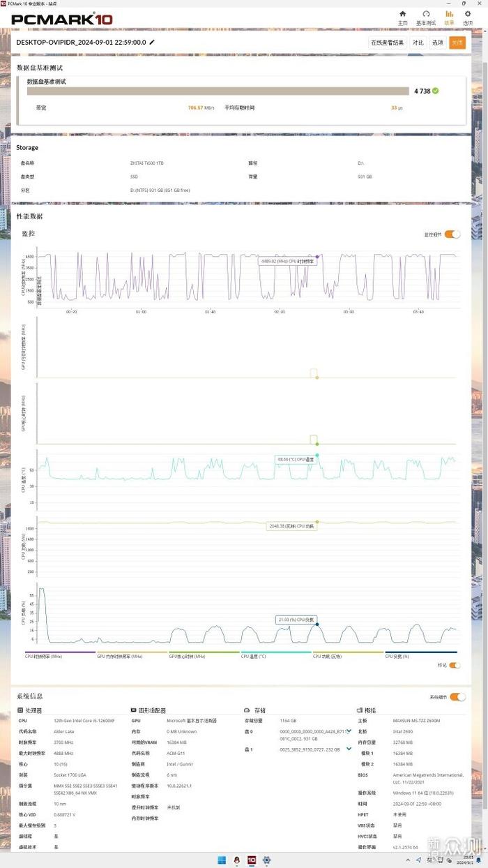Click the Options button beside Compare
This screenshot has height=868, width=488.
pyautogui.click(x=437, y=43)
